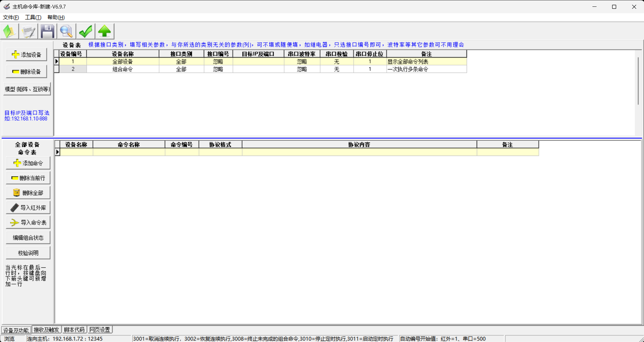Switch to the 接收及触发 tab
This screenshot has width=644, height=342.
pos(46,330)
